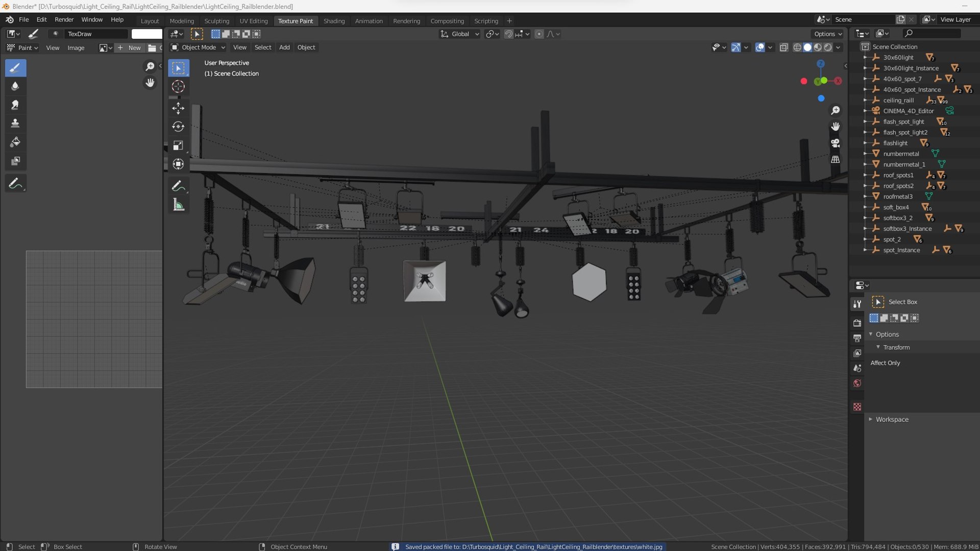
Task: Open the shading options dropdown arrow
Action: point(839,47)
